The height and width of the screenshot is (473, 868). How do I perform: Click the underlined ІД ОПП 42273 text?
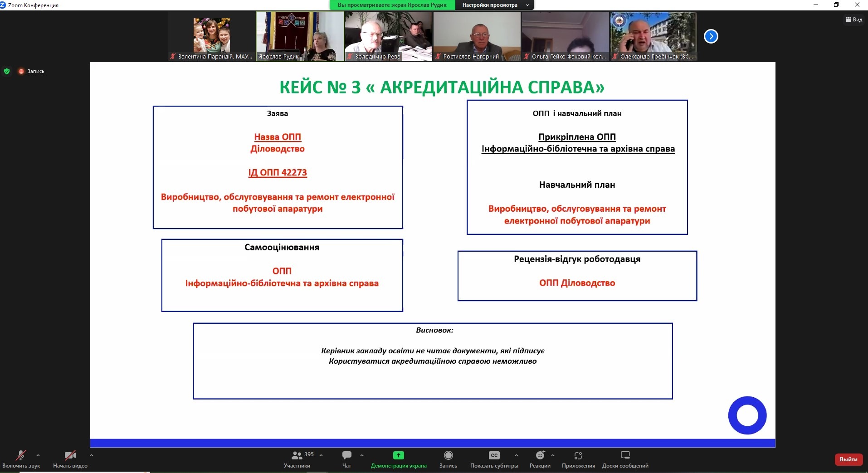tap(278, 172)
